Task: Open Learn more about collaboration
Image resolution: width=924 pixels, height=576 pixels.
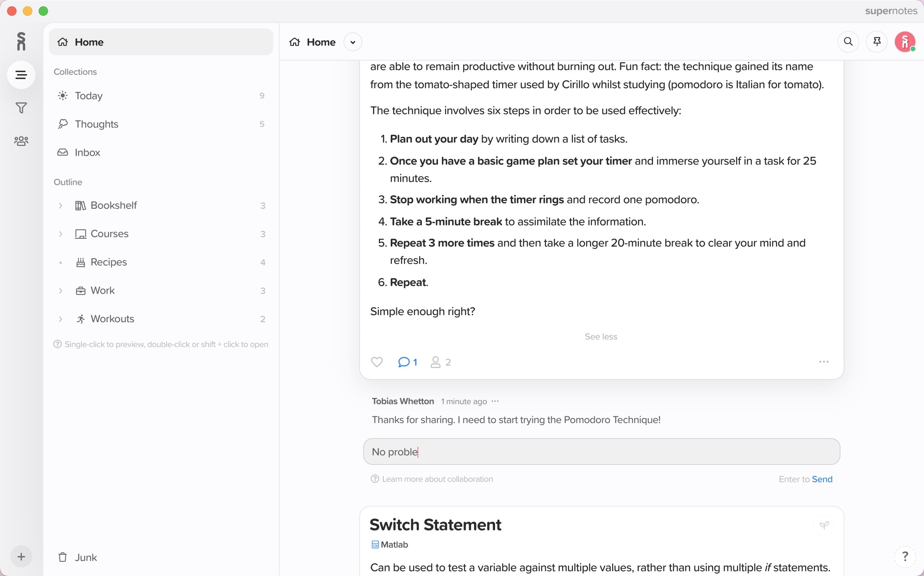Action: tap(437, 479)
